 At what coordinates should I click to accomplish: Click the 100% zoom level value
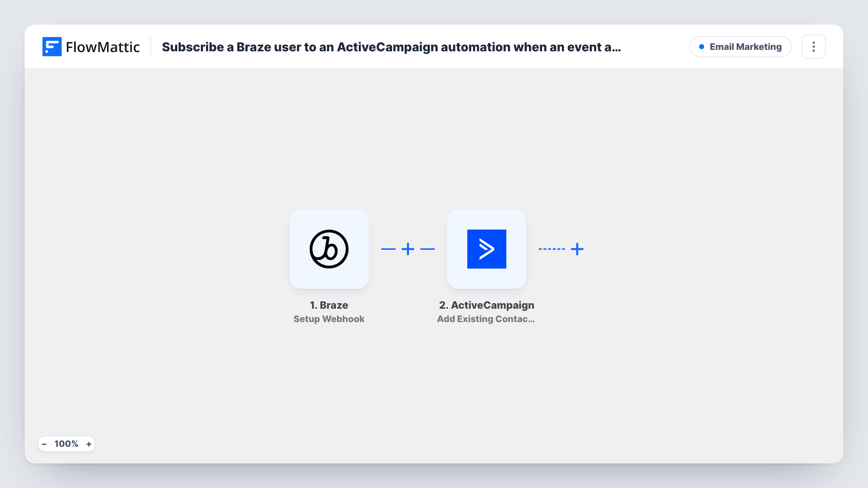coord(66,444)
